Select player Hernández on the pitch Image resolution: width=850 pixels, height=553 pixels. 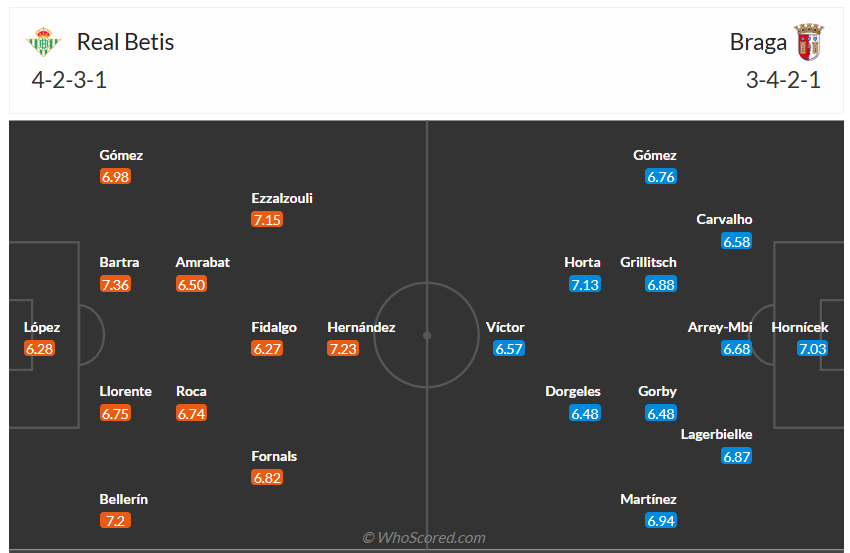click(361, 327)
